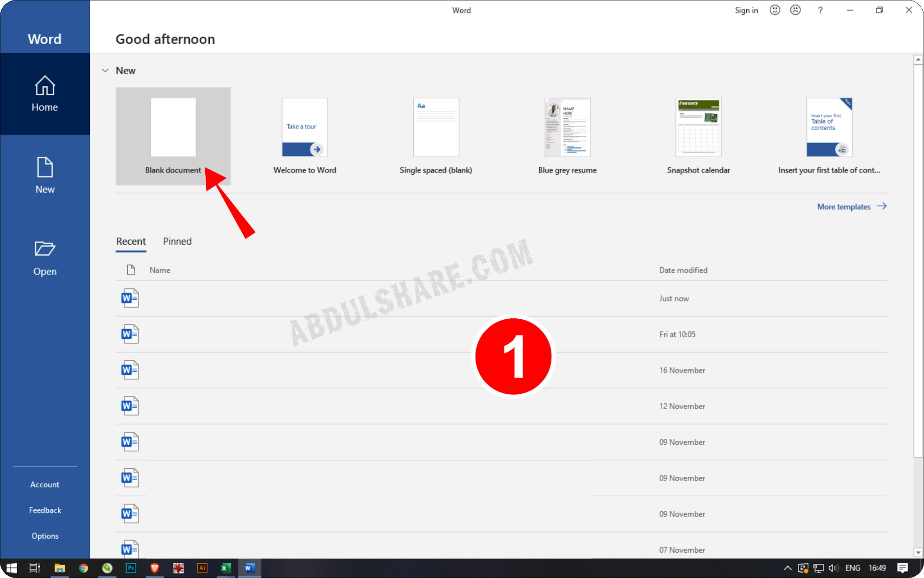The width and height of the screenshot is (924, 578).
Task: Select New in the left sidebar
Action: (x=45, y=176)
